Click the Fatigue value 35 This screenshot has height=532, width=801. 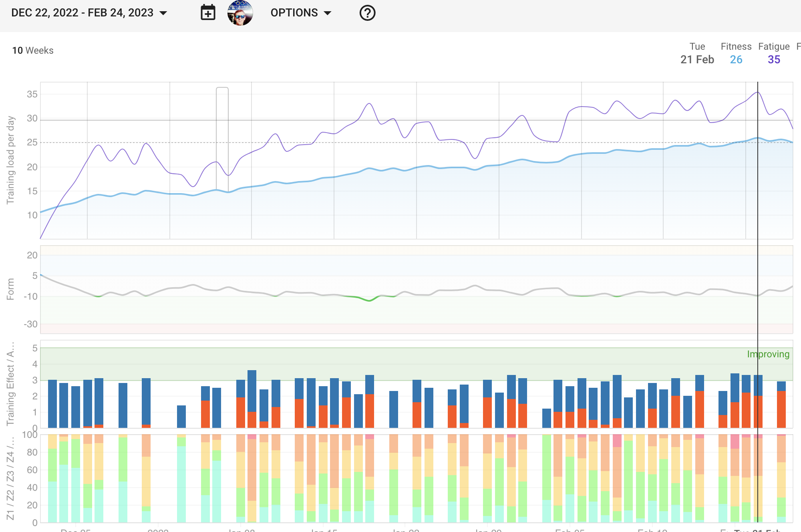click(x=774, y=60)
